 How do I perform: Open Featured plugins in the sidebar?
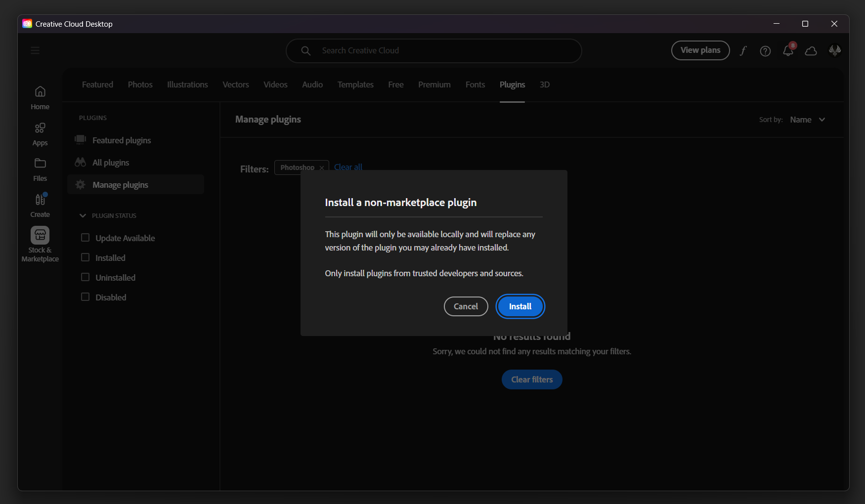click(122, 140)
